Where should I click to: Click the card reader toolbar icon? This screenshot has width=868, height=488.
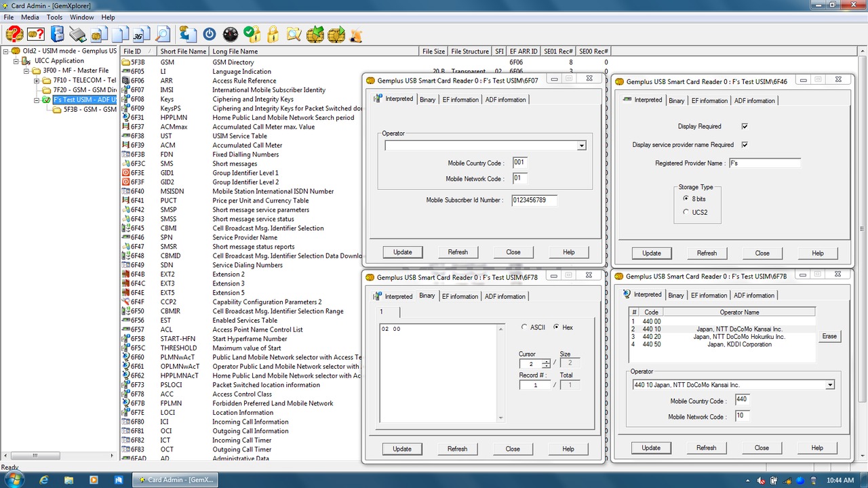click(x=78, y=34)
